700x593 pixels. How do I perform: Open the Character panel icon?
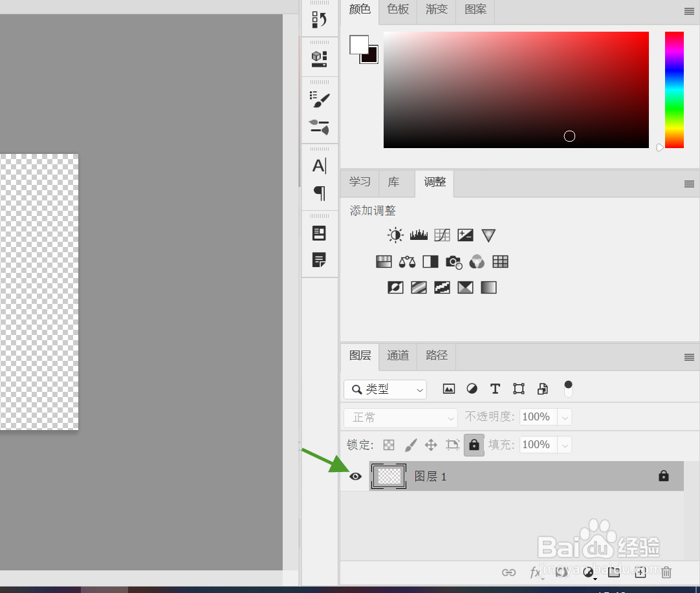point(319,166)
